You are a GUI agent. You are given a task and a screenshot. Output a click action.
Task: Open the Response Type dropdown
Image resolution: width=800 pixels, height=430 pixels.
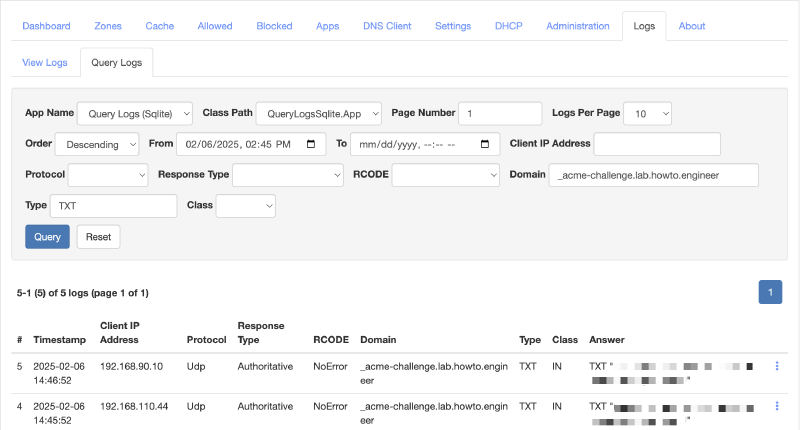coord(288,175)
